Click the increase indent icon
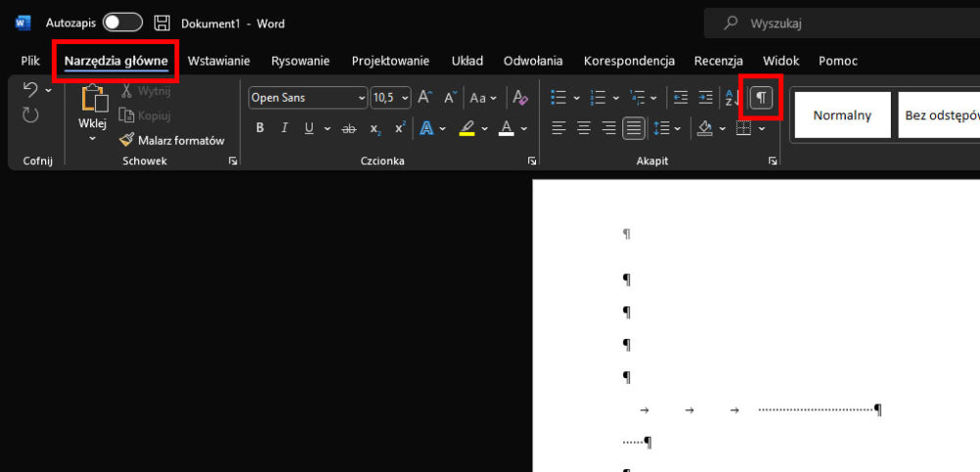 (x=705, y=97)
